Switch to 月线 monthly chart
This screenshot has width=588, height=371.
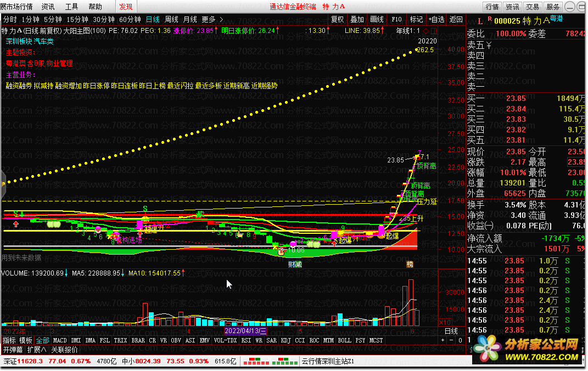click(x=190, y=20)
